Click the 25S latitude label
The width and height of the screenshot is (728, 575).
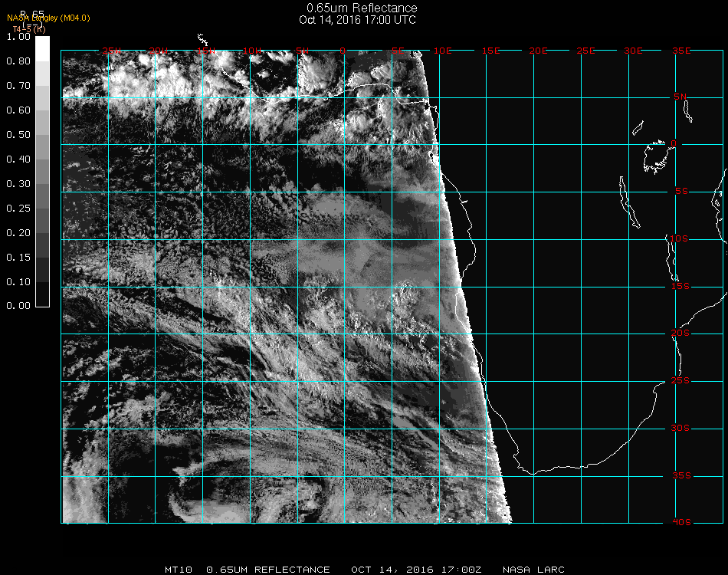click(680, 381)
